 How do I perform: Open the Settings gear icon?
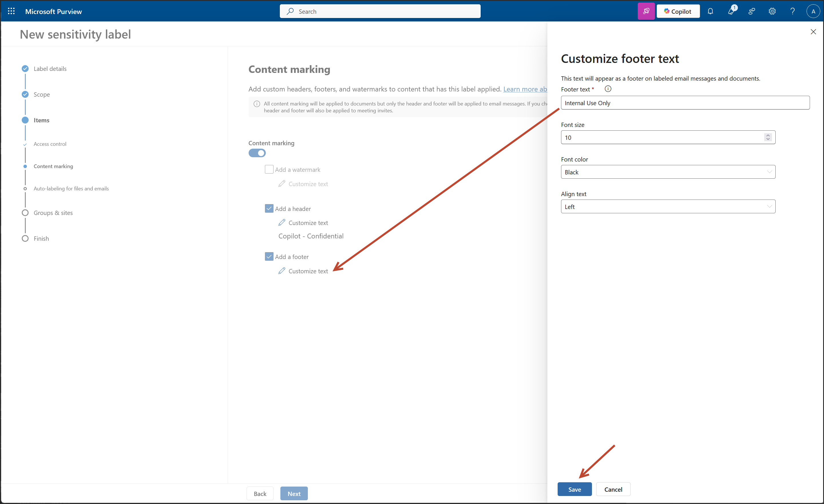tap(772, 11)
